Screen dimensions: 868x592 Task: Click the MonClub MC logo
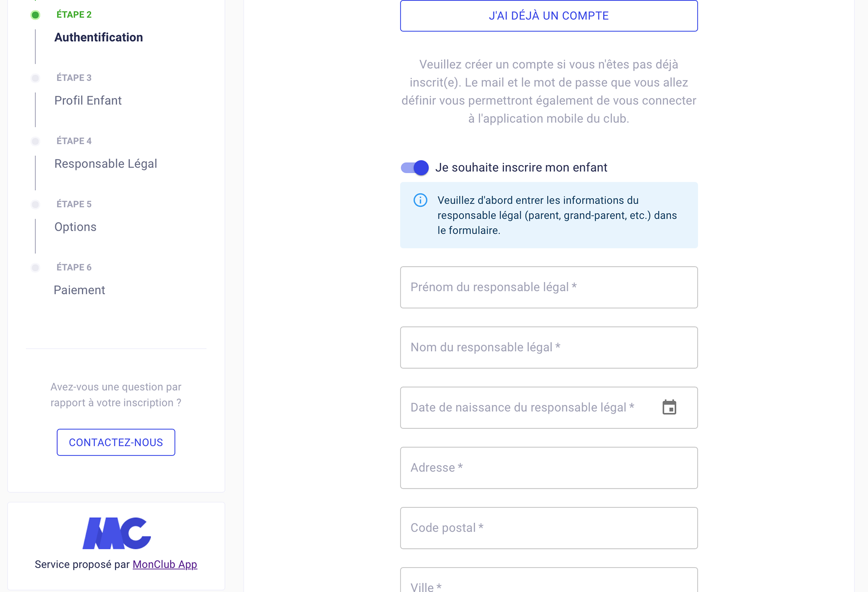(x=117, y=533)
